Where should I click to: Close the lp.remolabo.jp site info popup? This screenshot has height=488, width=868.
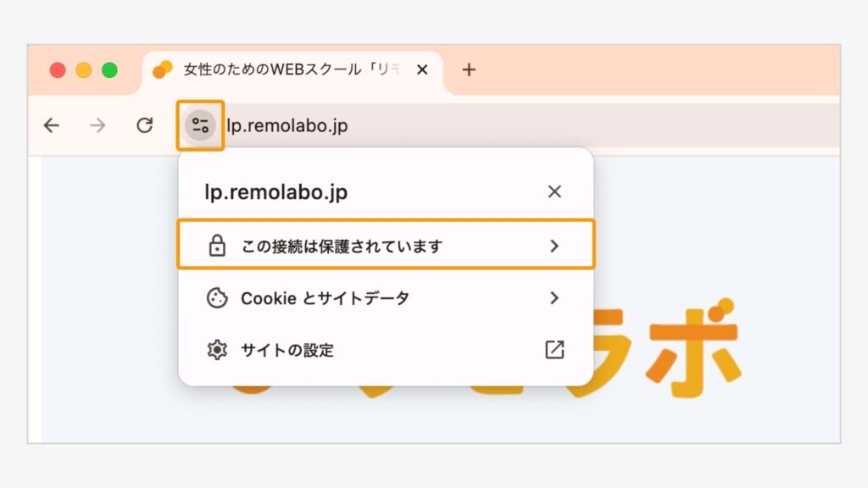click(554, 191)
